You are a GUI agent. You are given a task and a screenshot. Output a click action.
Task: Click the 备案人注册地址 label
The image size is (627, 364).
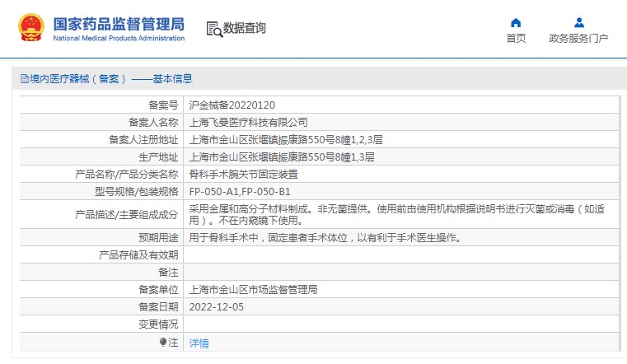143,139
